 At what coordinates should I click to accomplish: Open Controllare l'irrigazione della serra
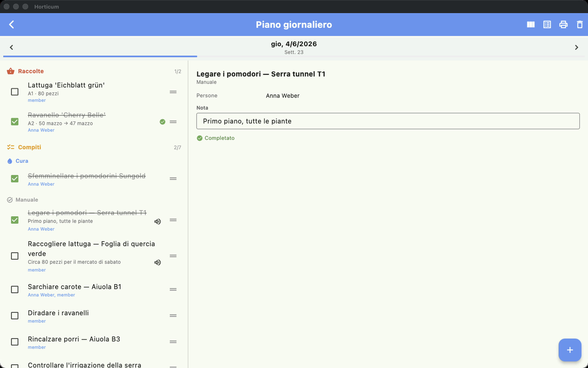click(84, 365)
